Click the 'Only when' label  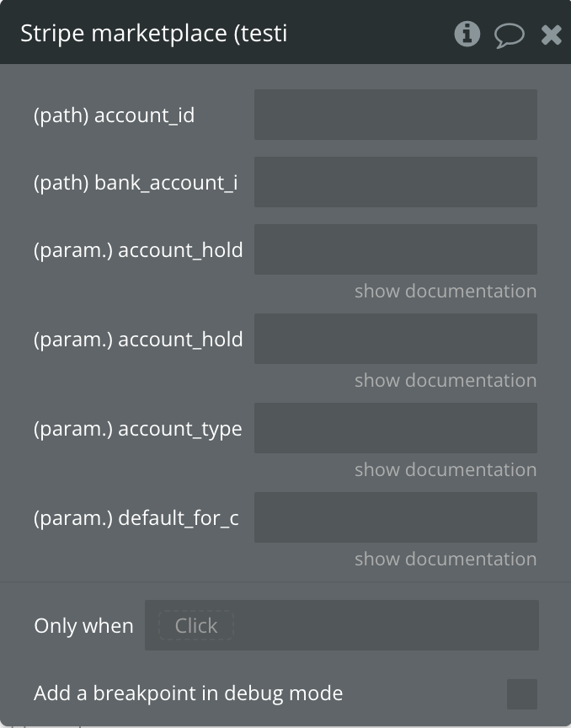(83, 626)
